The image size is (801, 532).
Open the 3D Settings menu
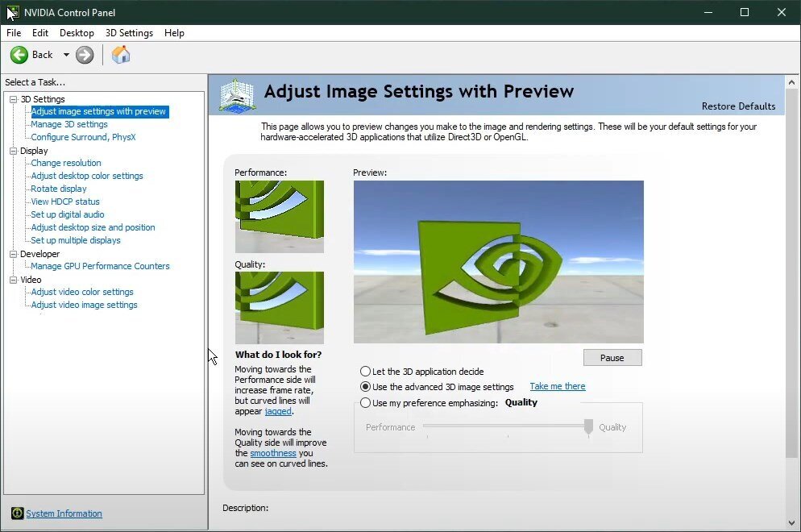(x=129, y=33)
